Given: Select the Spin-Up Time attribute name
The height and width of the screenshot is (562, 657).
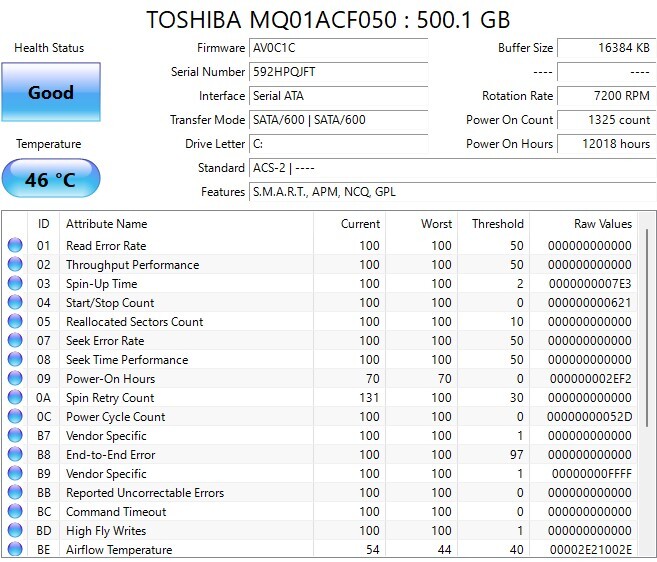Looking at the screenshot, I should click(101, 284).
